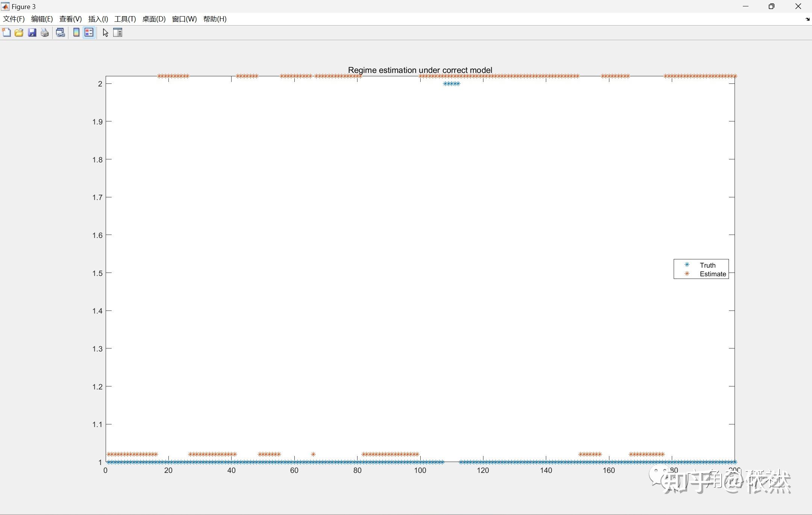Click the Open File folder icon
This screenshot has width=812, height=515.
tap(19, 33)
